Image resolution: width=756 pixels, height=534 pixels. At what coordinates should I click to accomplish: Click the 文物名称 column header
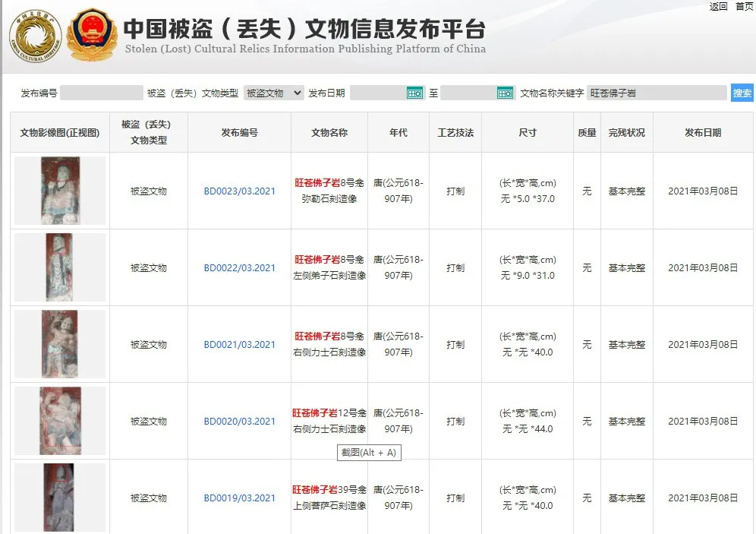tap(327, 132)
